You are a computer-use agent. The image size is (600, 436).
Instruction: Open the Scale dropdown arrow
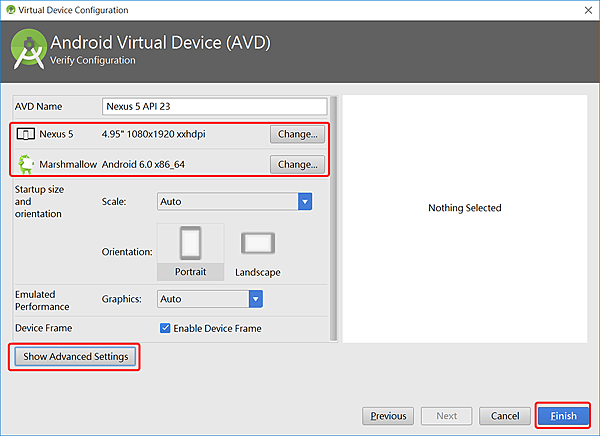tap(305, 201)
